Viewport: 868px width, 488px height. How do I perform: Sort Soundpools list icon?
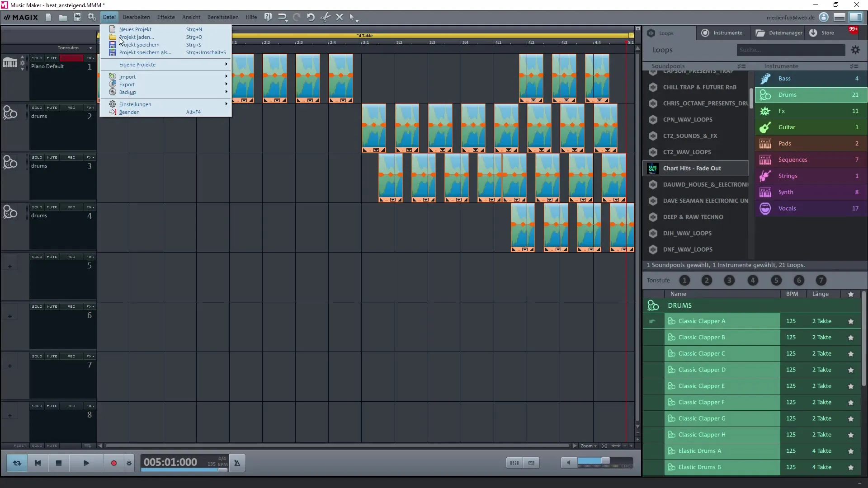pos(741,66)
